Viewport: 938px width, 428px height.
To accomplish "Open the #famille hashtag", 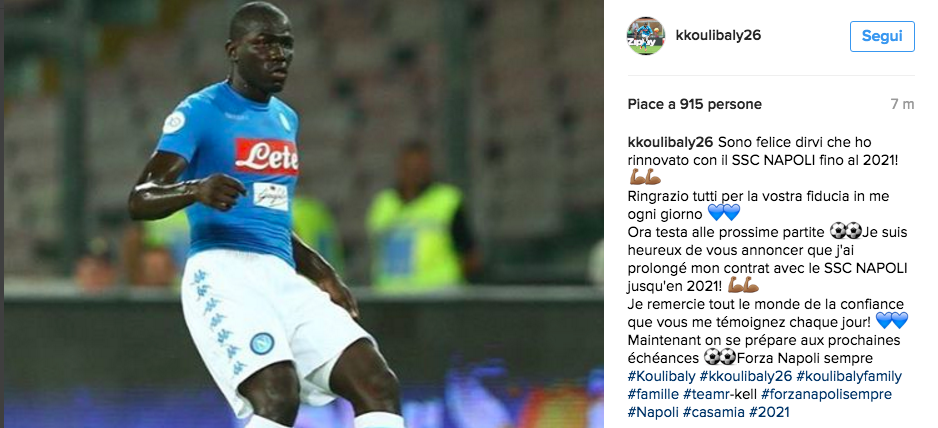I will pos(653,394).
